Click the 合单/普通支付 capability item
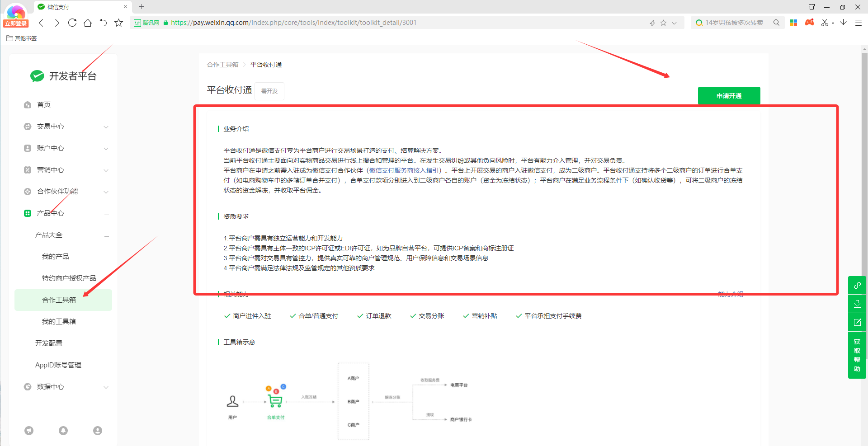Viewport: 868px width, 446px height. click(x=314, y=316)
